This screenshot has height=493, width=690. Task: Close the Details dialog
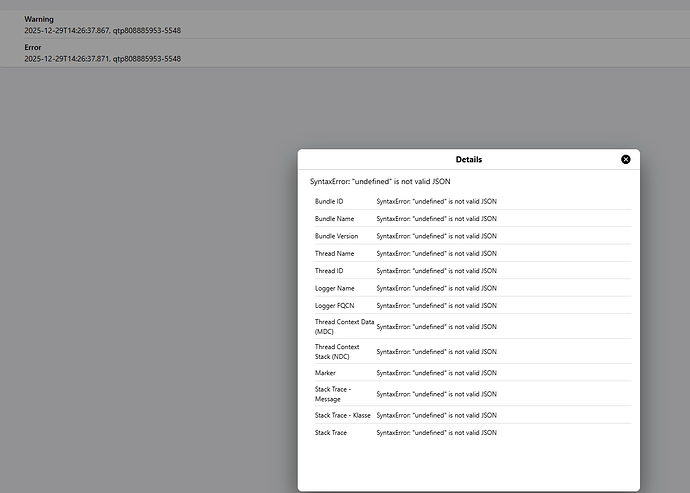click(x=626, y=159)
